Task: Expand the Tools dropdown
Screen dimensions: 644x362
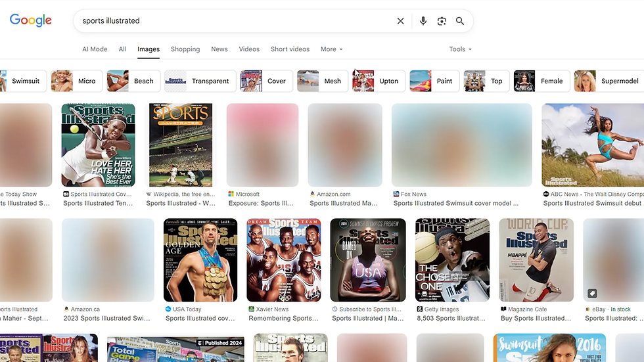Action: [x=460, y=49]
